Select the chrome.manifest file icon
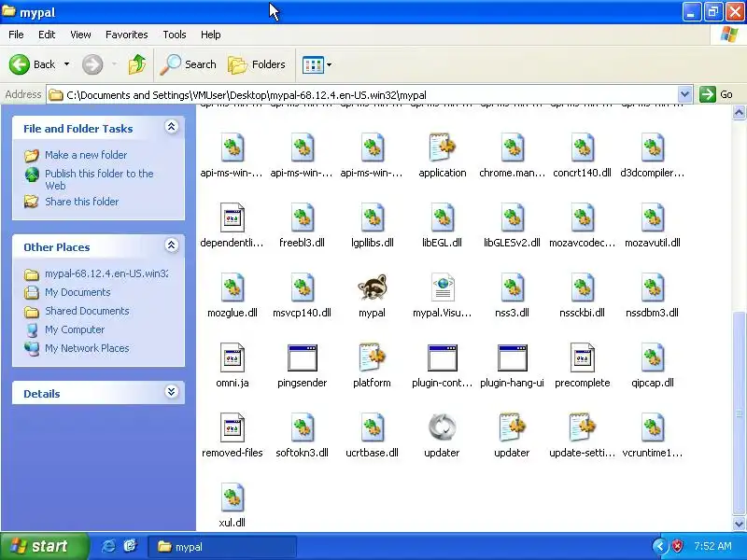The width and height of the screenshot is (747, 560). coord(512,147)
